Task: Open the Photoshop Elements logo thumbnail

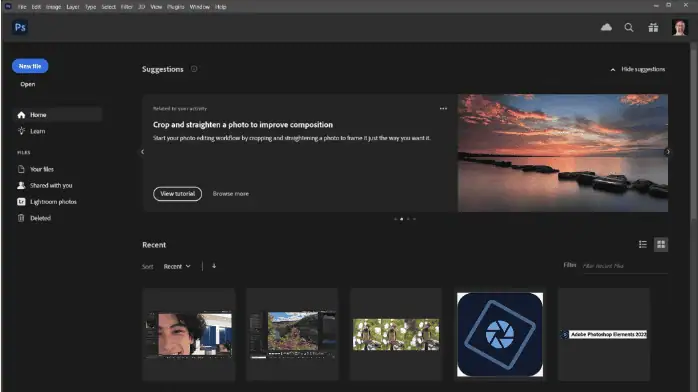Action: tap(500, 334)
